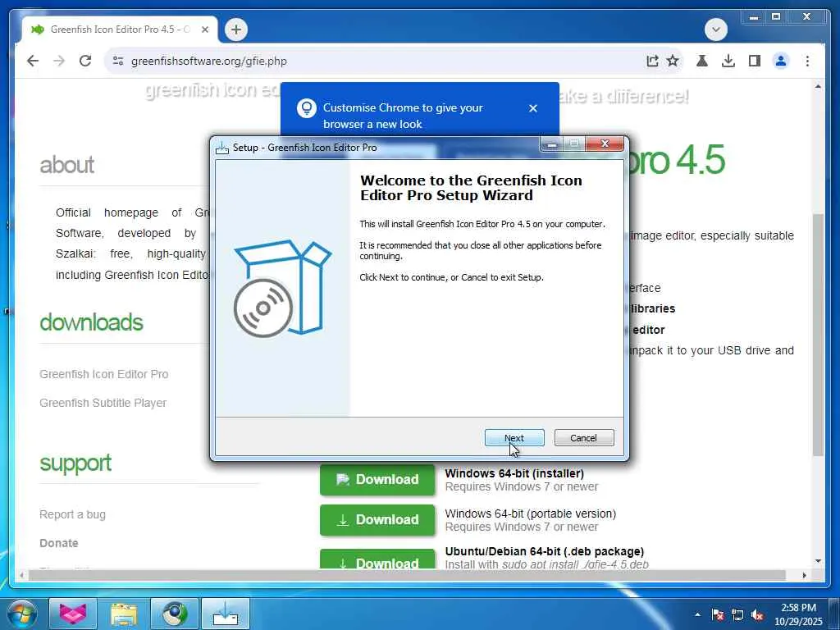Click the lightbulb icon in Customise Chrome popup
Viewport: 840px width, 630px height.
(307, 108)
